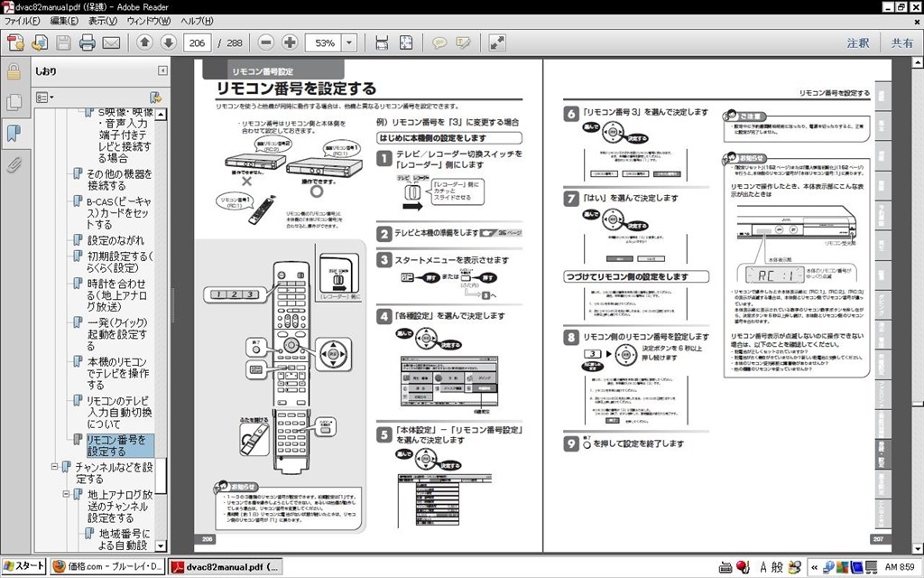
Task: Select bookmark 設定のながれ
Action: pos(115,240)
